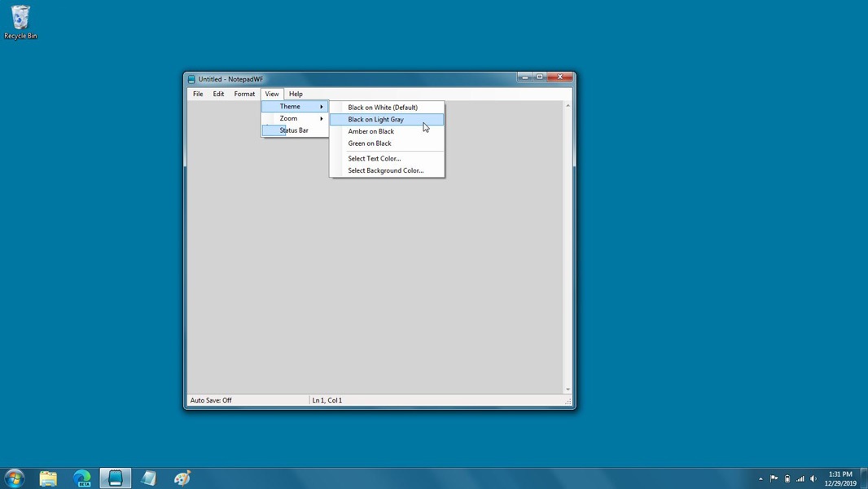Viewport: 868px width, 489px height.
Task: Click Select Text Color... option
Action: 374,159
